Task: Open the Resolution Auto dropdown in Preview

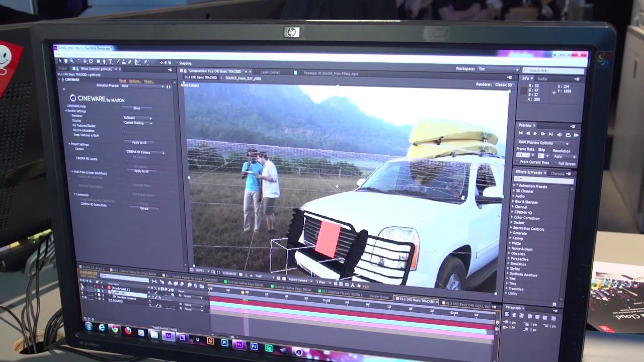Action: point(565,157)
